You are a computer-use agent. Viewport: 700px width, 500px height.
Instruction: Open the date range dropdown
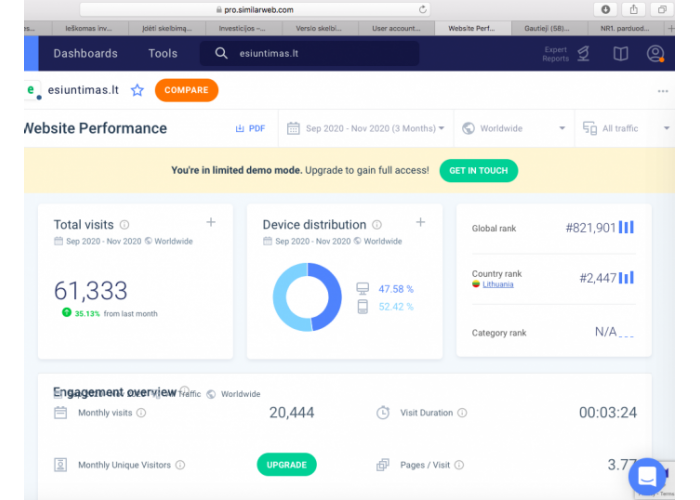[x=366, y=129]
